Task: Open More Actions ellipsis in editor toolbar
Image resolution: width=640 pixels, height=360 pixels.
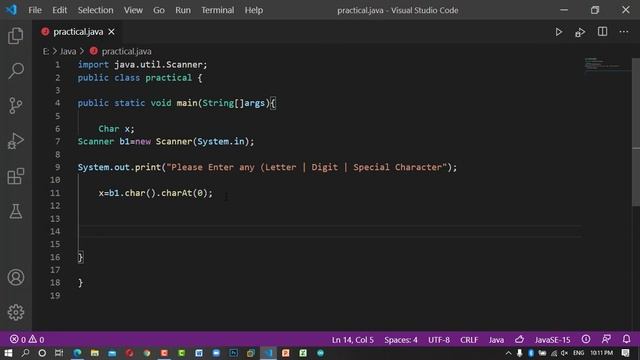Action: click(624, 32)
